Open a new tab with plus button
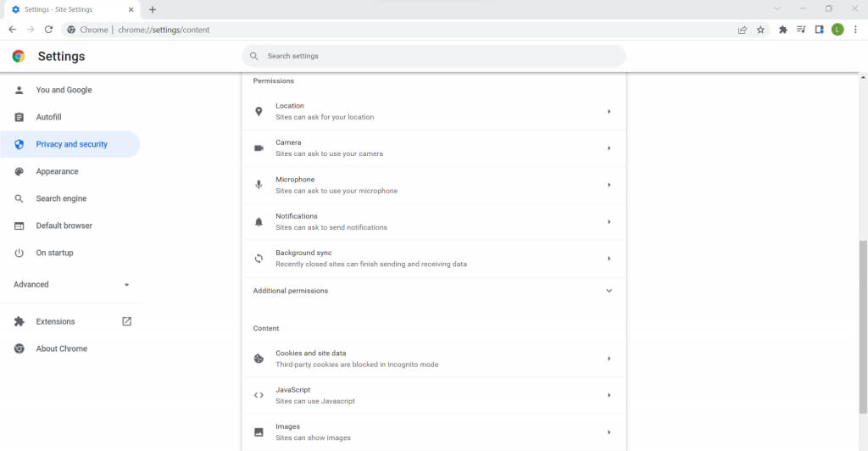The height and width of the screenshot is (451, 868). coord(153,9)
